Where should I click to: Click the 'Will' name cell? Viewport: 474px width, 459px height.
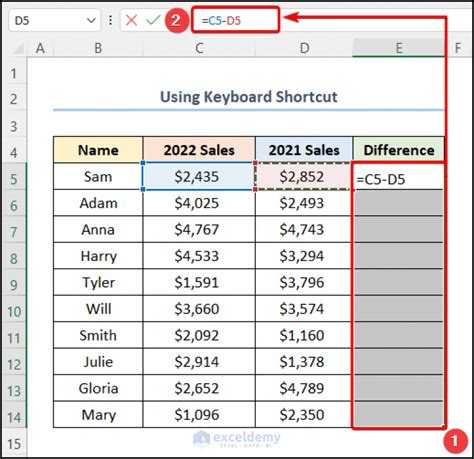click(x=98, y=309)
